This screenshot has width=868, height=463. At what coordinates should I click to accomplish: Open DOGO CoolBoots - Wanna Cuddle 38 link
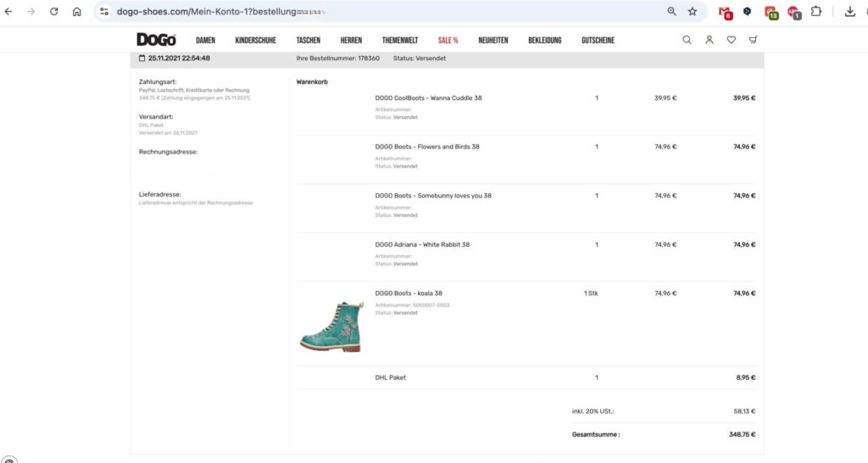428,98
